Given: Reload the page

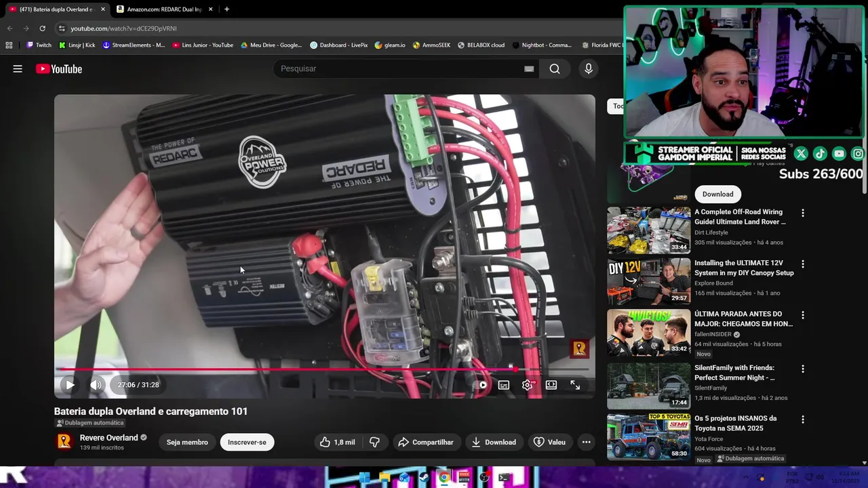Looking at the screenshot, I should (x=42, y=28).
